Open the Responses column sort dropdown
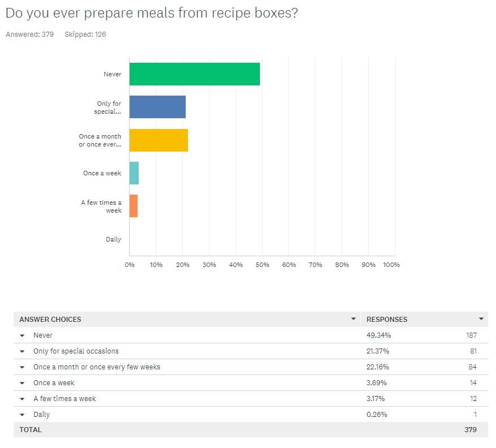Screen dimensions: 496x448 (x=481, y=319)
